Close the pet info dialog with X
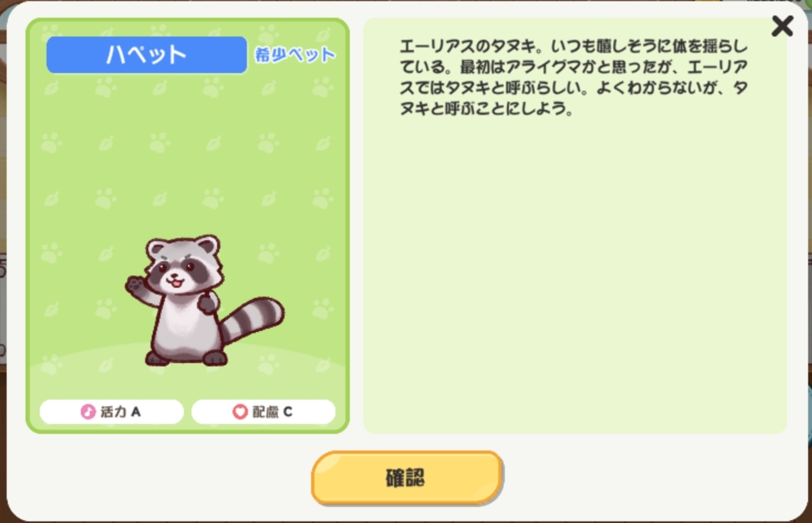 [x=782, y=26]
